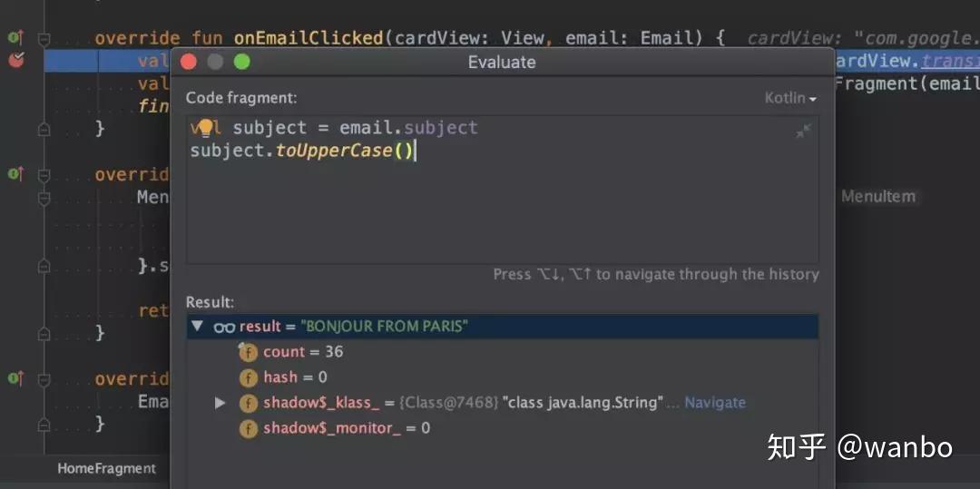This screenshot has width=980, height=489.
Task: Close the Evaluate dialog
Action: tap(189, 62)
